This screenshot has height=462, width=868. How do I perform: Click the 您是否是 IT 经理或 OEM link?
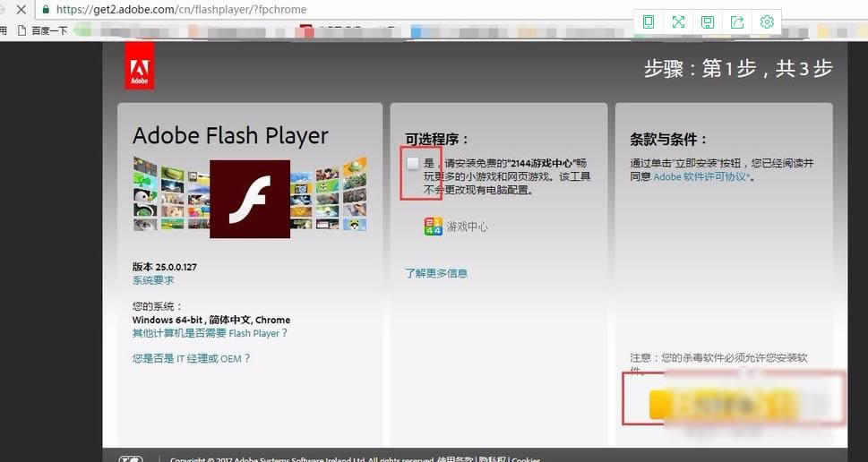191,358
